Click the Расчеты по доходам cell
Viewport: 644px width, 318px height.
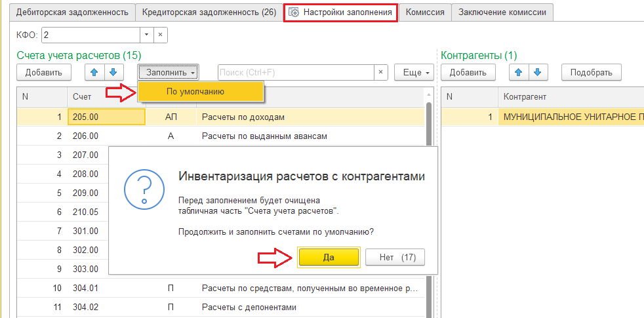[310, 117]
